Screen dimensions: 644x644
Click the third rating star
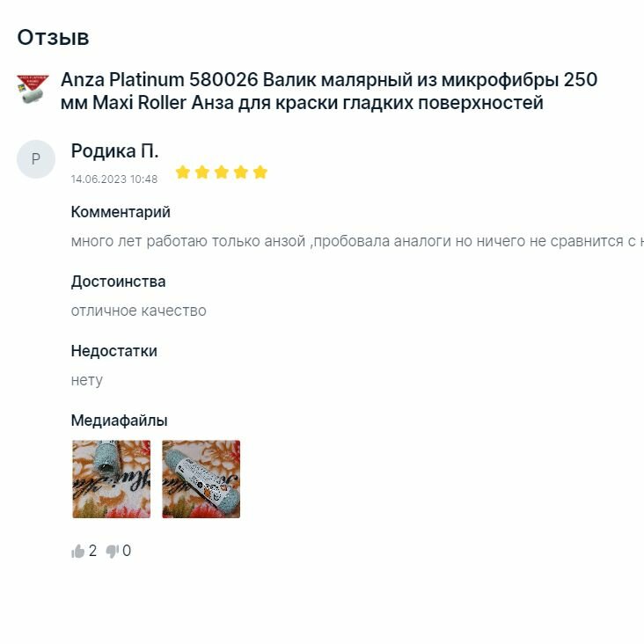[222, 172]
